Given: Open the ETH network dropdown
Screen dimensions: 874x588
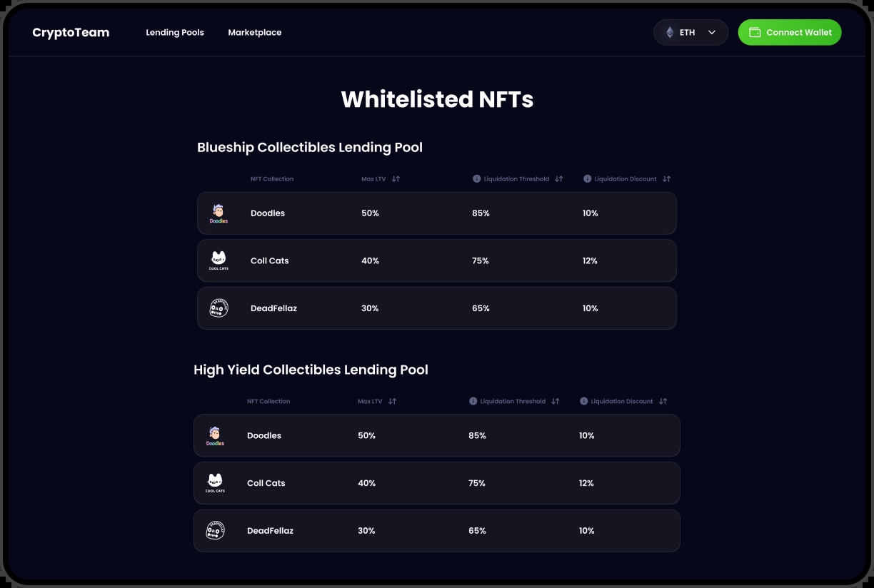Looking at the screenshot, I should point(690,32).
